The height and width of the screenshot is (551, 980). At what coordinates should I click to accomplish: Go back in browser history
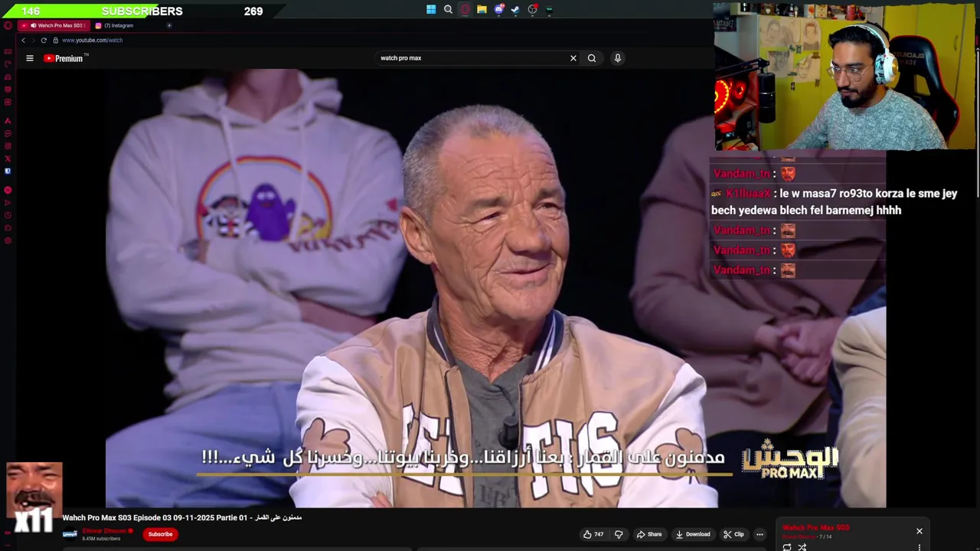[24, 40]
